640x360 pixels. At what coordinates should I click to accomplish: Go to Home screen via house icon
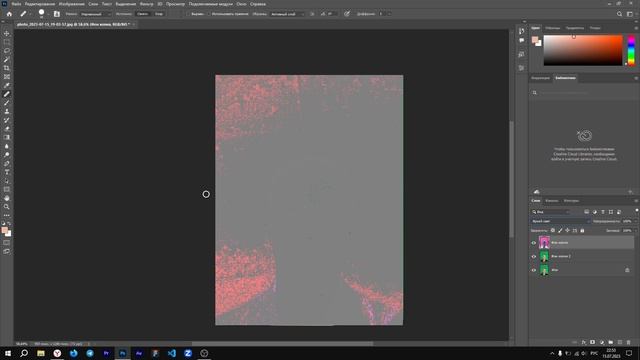[9, 14]
